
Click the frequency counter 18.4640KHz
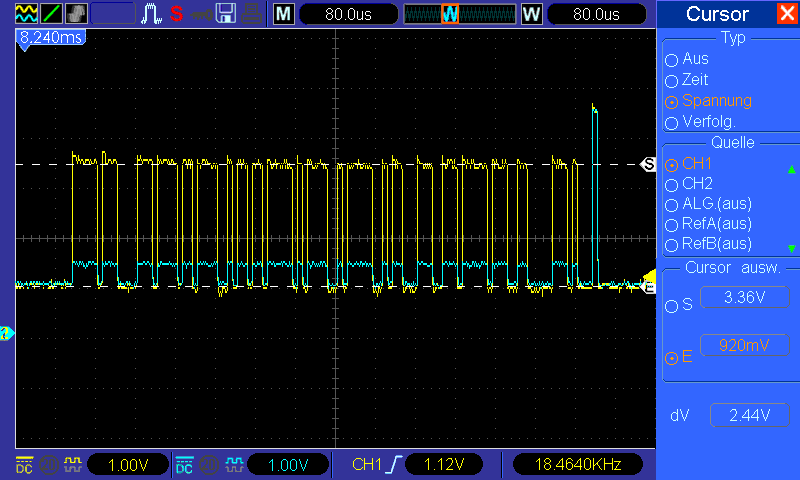(x=578, y=465)
